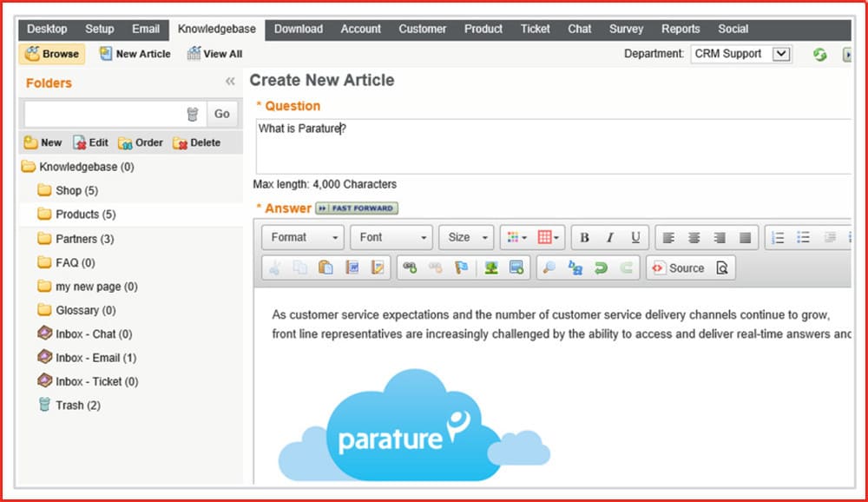Expand the Department CRM Support dropdown
Screen dimensions: 868x502
(x=780, y=54)
